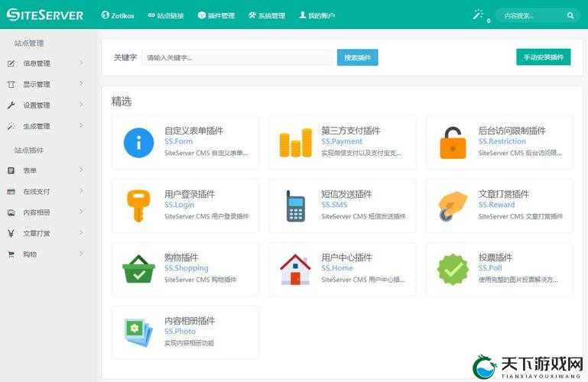Viewport: 588px width, 382px height.
Task: Click the green basket icon of 购物插件
Action: (x=138, y=269)
